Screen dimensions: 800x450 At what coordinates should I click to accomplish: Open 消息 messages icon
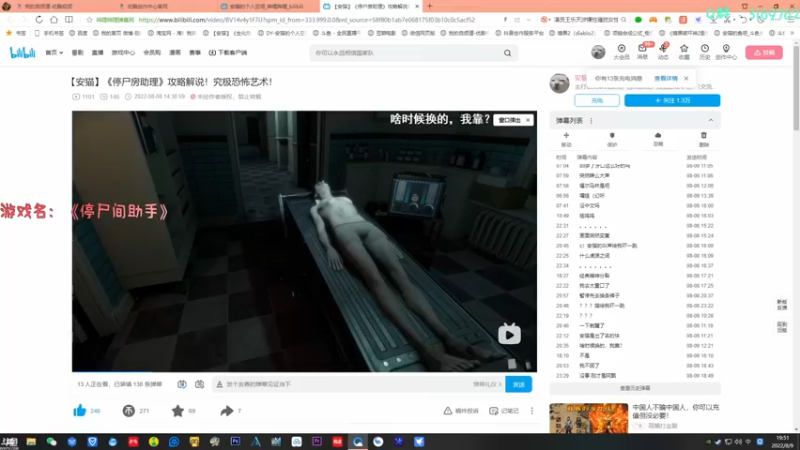642,52
